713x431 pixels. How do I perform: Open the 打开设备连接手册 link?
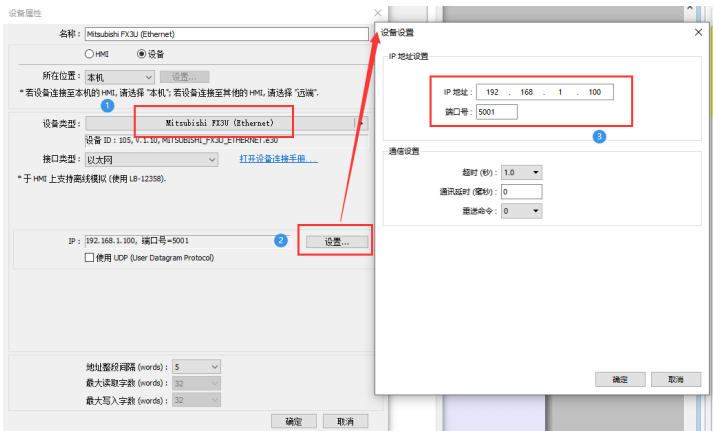click(x=278, y=159)
